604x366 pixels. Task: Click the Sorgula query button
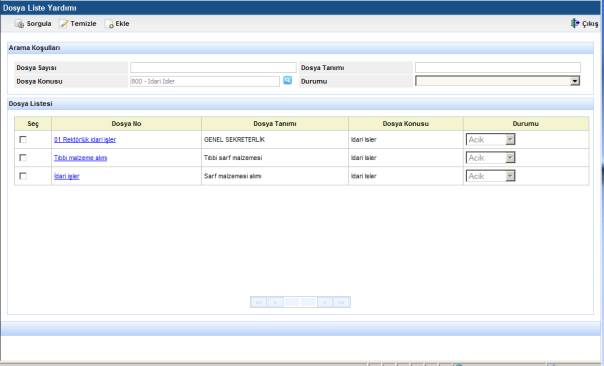click(33, 24)
